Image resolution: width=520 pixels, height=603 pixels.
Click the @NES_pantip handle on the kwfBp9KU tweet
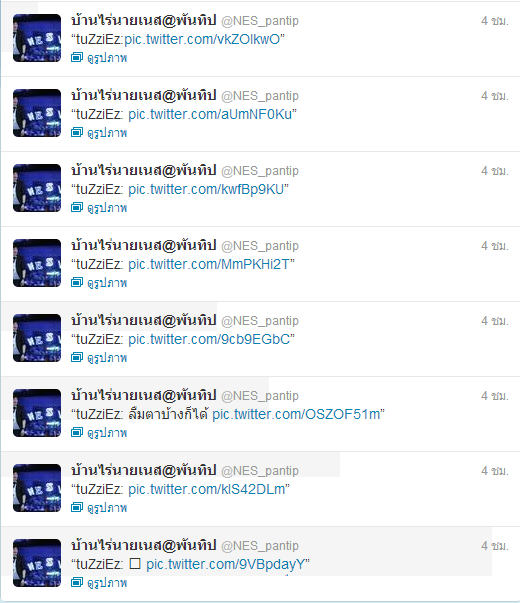click(x=260, y=171)
